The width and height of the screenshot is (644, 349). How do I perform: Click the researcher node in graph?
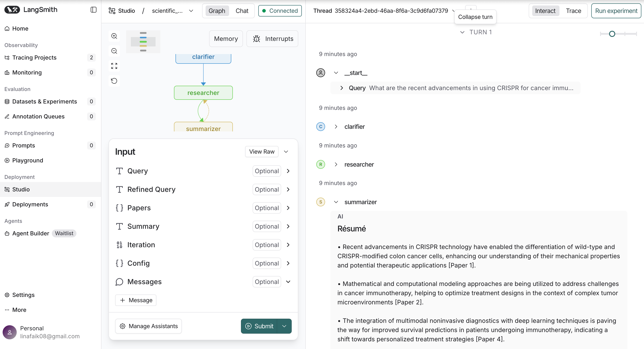click(203, 93)
